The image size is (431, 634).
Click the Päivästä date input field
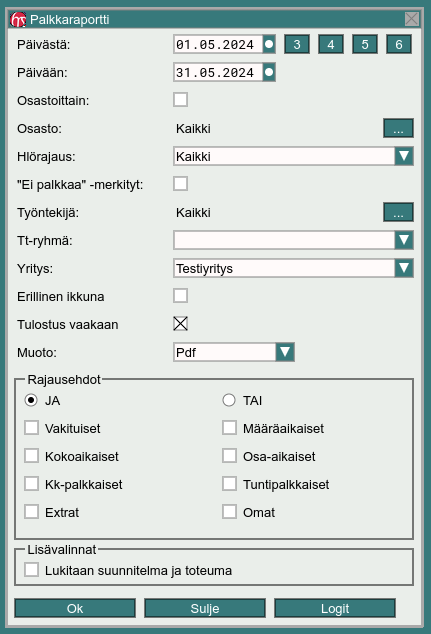click(218, 44)
